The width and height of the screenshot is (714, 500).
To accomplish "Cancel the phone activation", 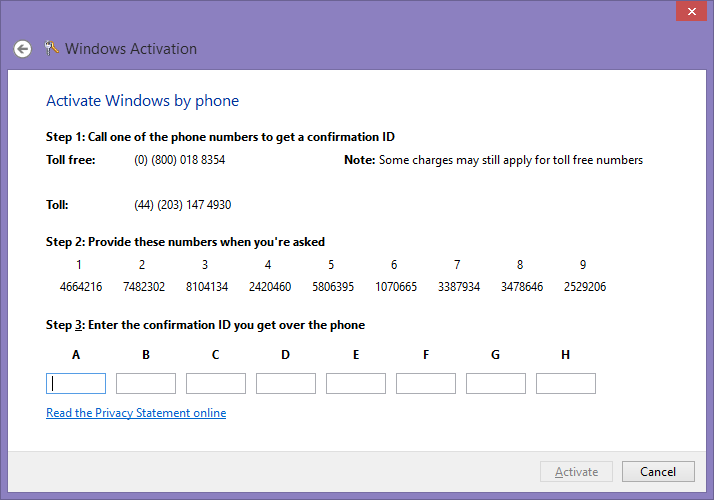I will click(658, 472).
